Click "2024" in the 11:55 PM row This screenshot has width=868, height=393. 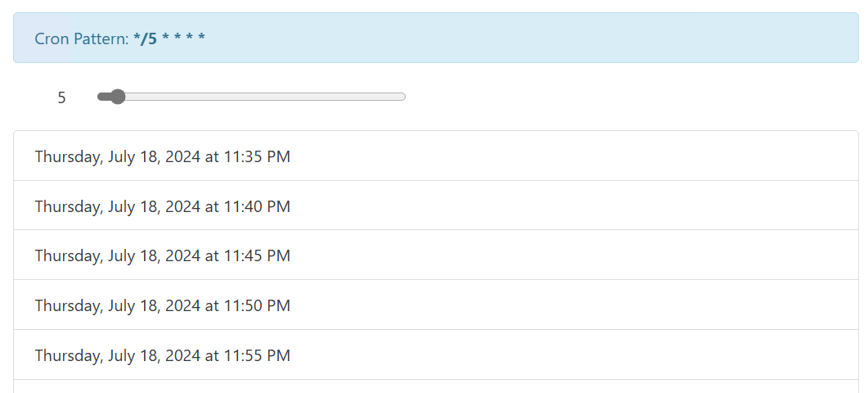[x=182, y=356]
